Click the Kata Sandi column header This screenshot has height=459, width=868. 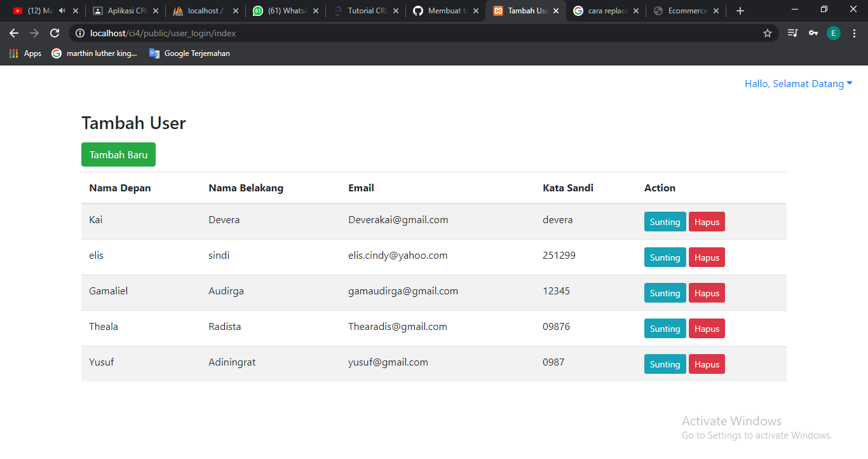click(568, 188)
